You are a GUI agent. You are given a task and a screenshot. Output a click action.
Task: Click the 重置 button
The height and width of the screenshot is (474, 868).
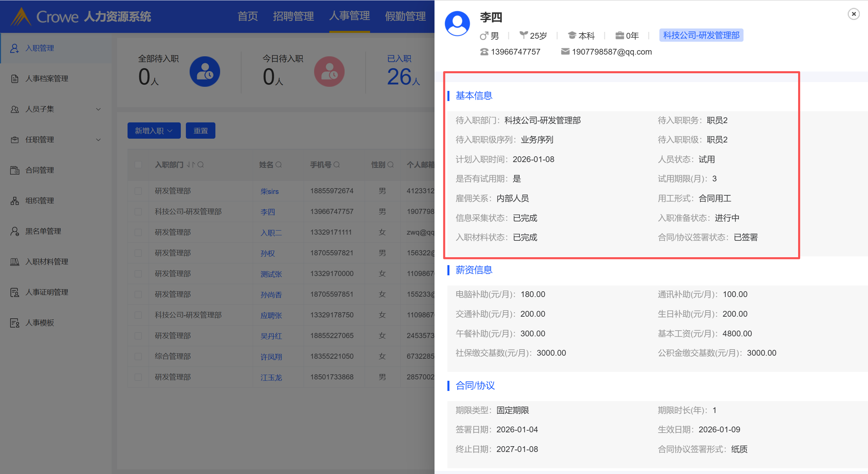[200, 131]
